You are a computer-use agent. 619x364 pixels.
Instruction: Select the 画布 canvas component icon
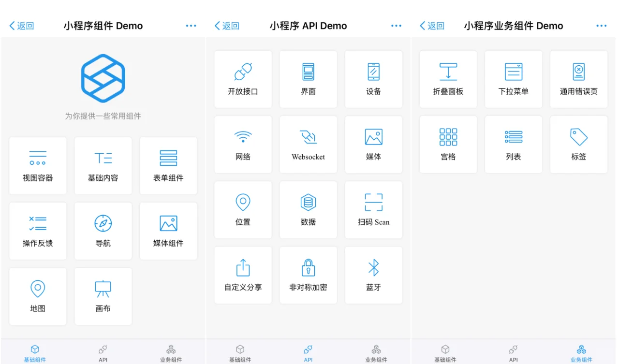tap(103, 296)
